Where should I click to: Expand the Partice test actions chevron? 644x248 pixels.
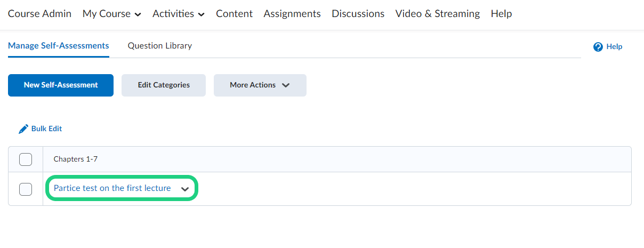(x=185, y=189)
